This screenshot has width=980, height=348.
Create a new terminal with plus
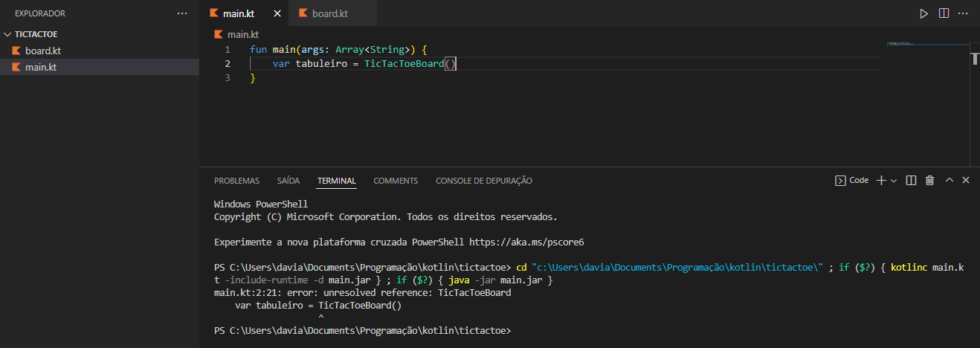click(881, 180)
